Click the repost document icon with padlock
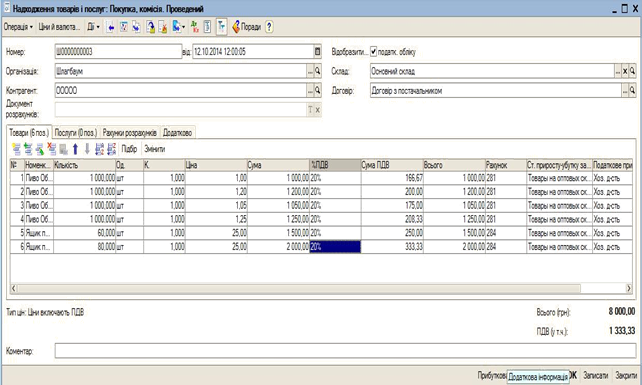Screen dimensions: 642x385 pyautogui.click(x=150, y=27)
